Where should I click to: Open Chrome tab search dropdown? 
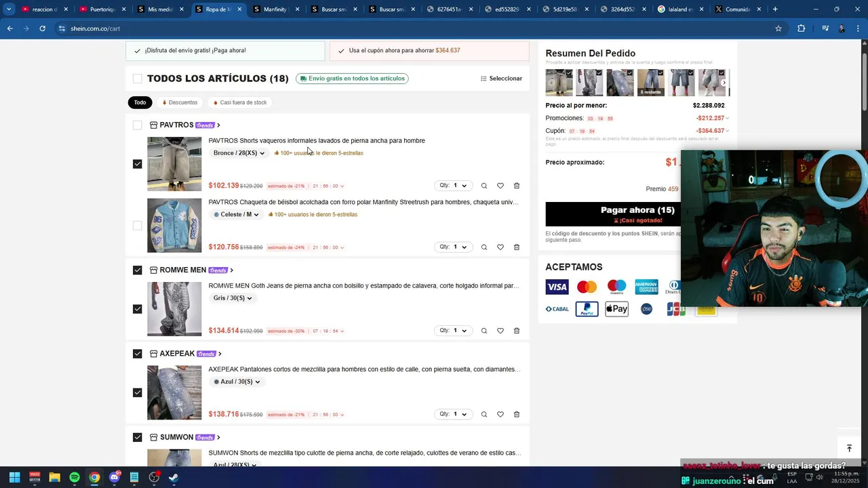point(9,9)
